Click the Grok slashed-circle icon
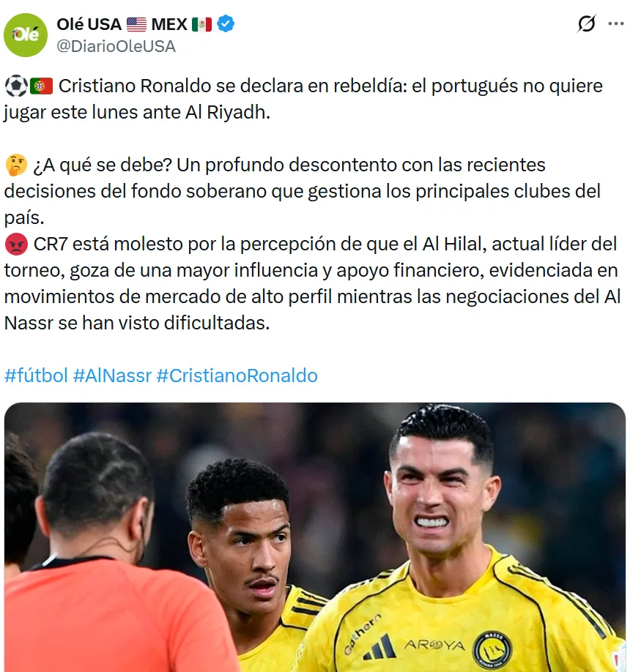Image resolution: width=641 pixels, height=672 pixels. [x=586, y=23]
